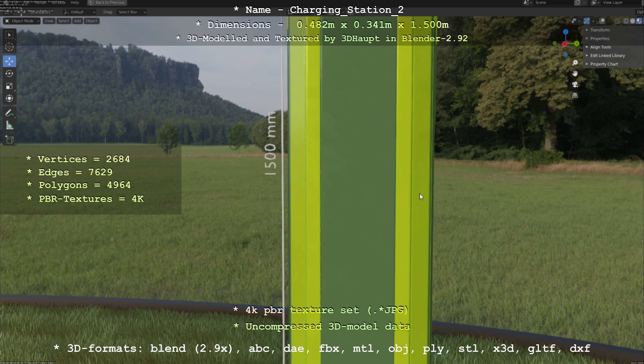Select the Cursor tool in toolbar

[x=9, y=47]
